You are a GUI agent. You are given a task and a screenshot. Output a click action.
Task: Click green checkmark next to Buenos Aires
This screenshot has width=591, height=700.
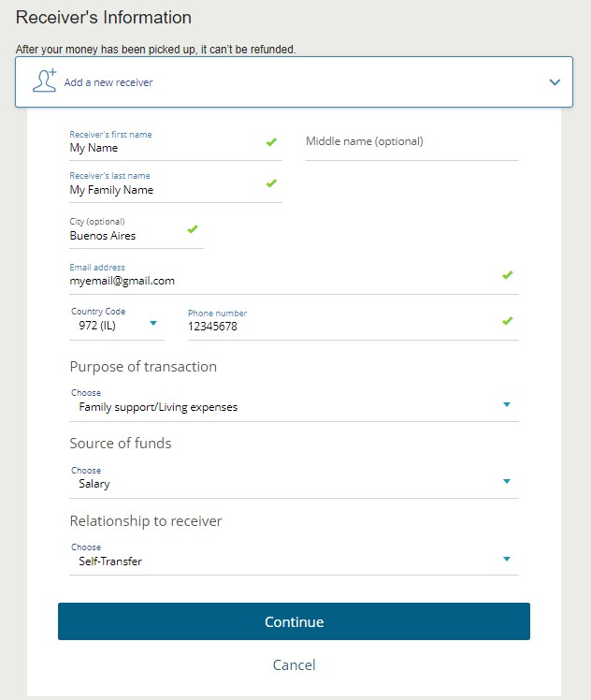tap(193, 229)
